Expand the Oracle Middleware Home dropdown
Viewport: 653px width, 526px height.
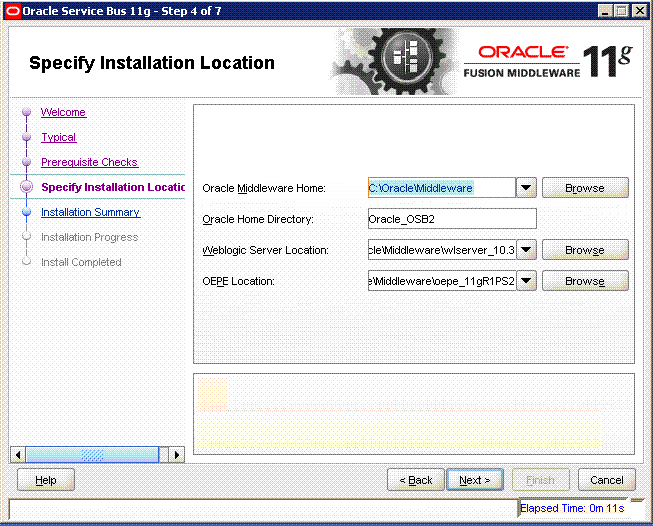pos(527,188)
